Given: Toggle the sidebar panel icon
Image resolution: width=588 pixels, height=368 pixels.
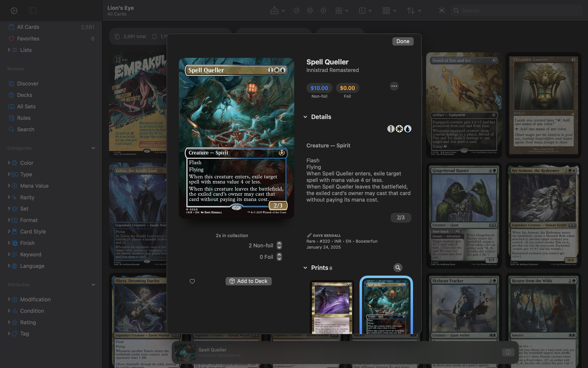Looking at the screenshot, I should pos(32,10).
